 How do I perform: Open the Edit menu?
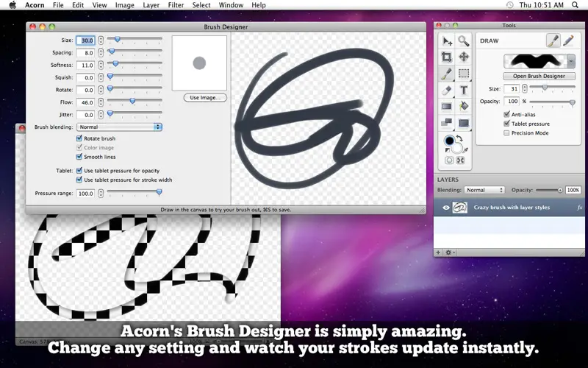(x=78, y=5)
